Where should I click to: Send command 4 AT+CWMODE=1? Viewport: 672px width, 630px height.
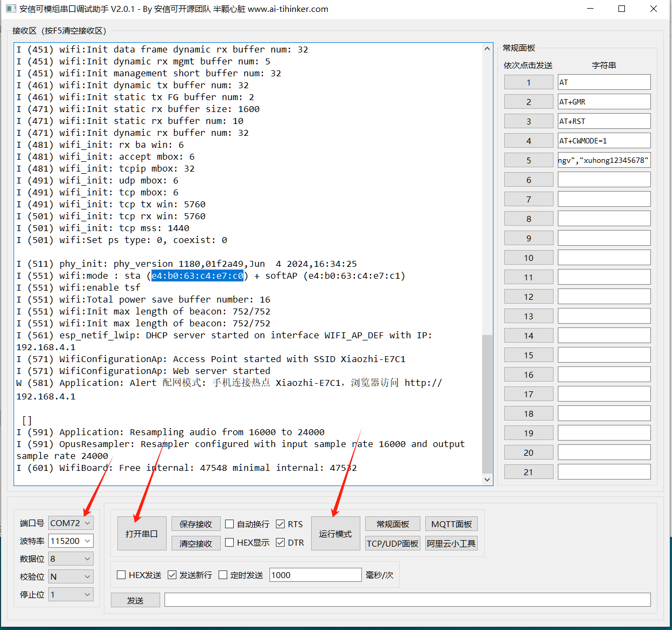529,141
